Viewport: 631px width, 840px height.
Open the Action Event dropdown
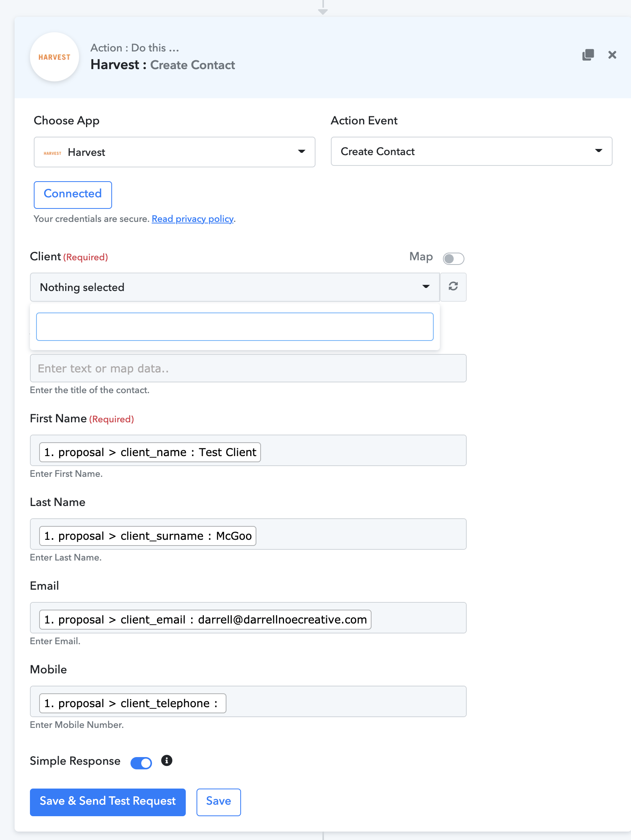[471, 151]
